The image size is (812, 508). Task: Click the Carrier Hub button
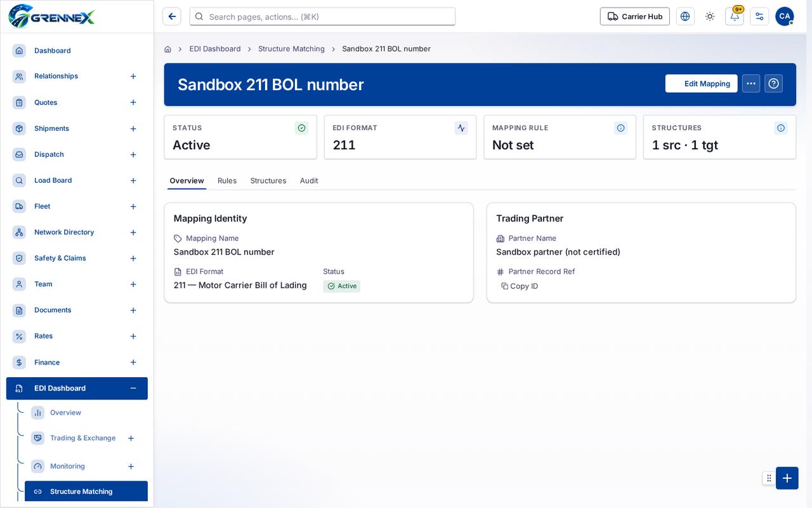[x=635, y=17]
